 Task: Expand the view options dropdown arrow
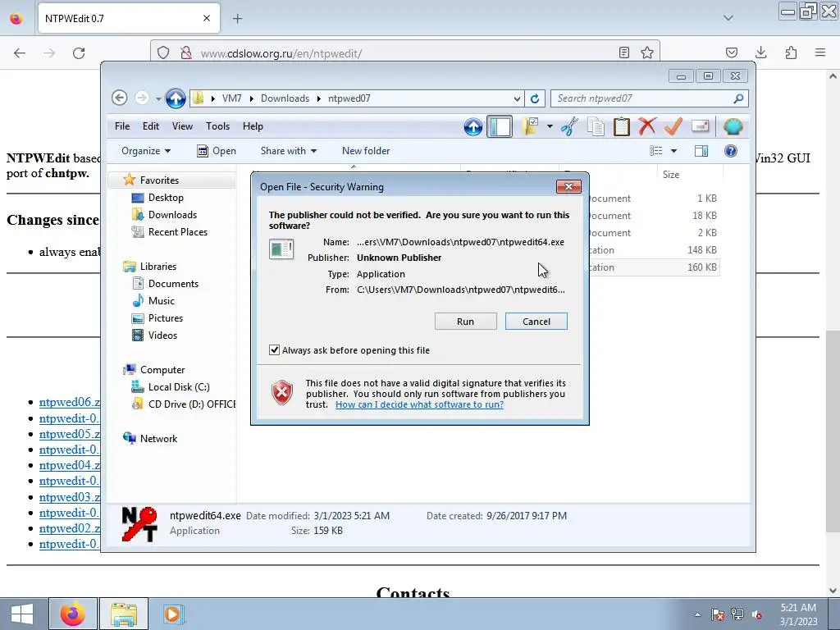(x=674, y=151)
